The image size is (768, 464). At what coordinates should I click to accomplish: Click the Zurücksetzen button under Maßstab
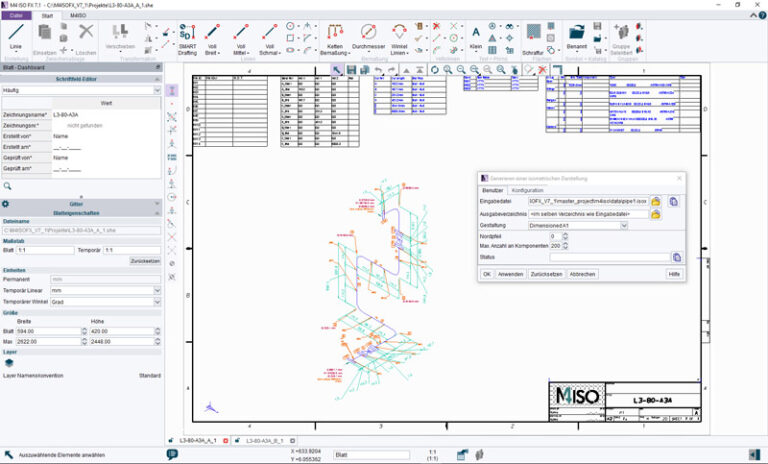145,261
